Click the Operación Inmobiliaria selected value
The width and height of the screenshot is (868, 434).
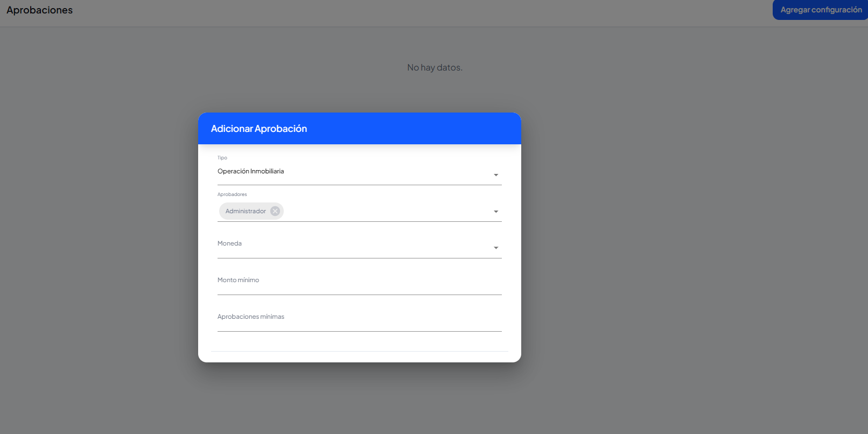click(x=251, y=171)
